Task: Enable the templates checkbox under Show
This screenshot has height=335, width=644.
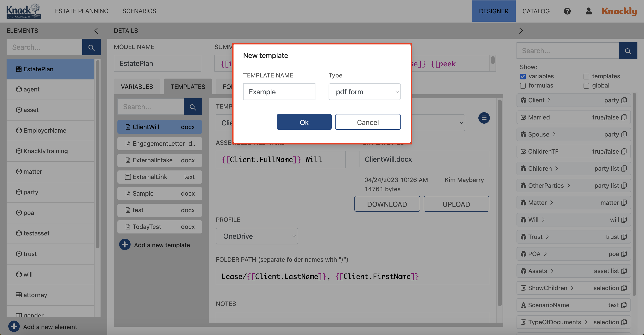Action: click(x=586, y=76)
